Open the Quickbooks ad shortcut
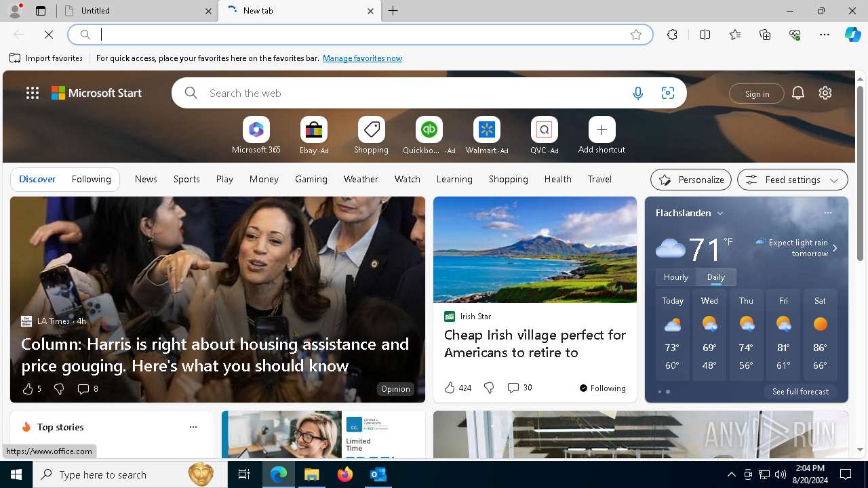 (429, 136)
